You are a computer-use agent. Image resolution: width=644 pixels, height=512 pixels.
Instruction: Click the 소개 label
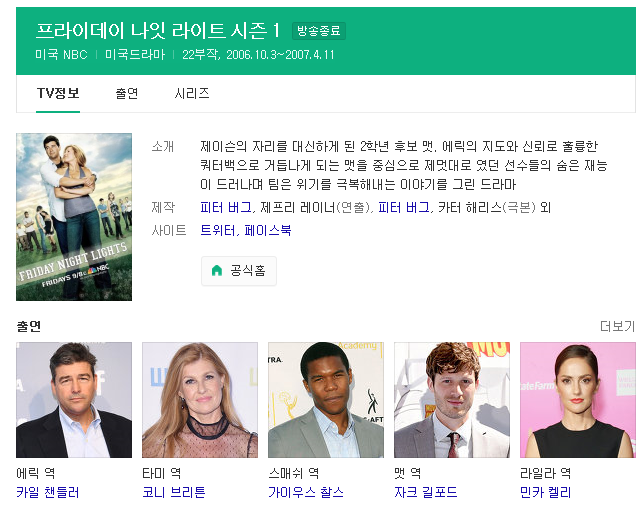tap(163, 146)
